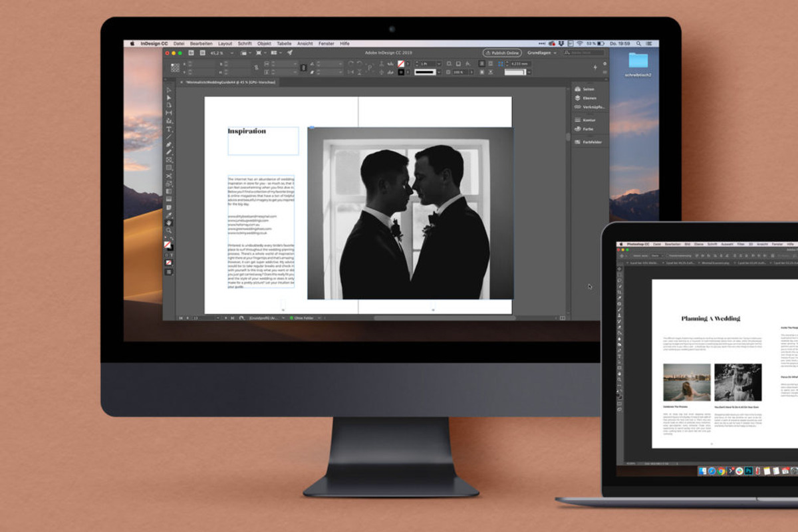
Task: Open Finder in the laptop Dock
Action: pos(703,471)
